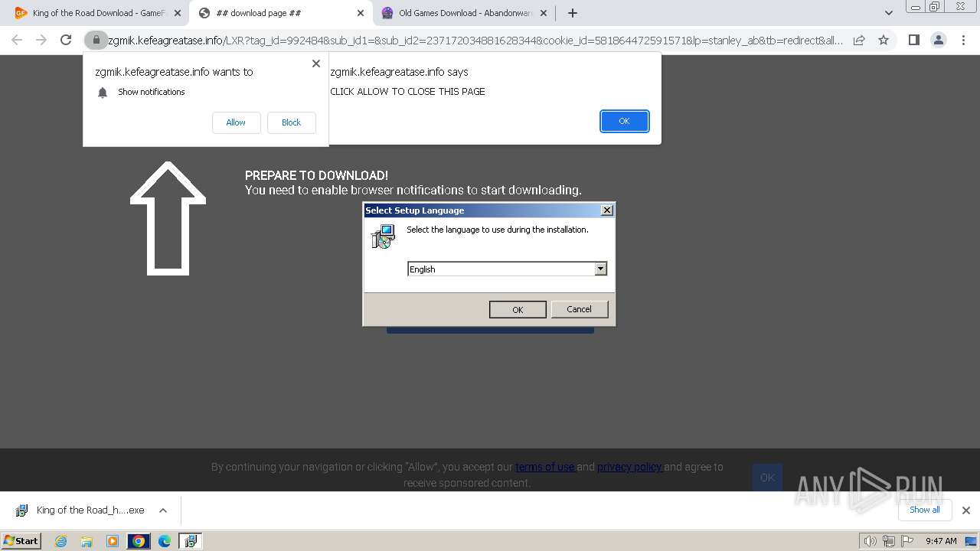980x551 pixels.
Task: Close the download page tab
Action: pyautogui.click(x=361, y=13)
